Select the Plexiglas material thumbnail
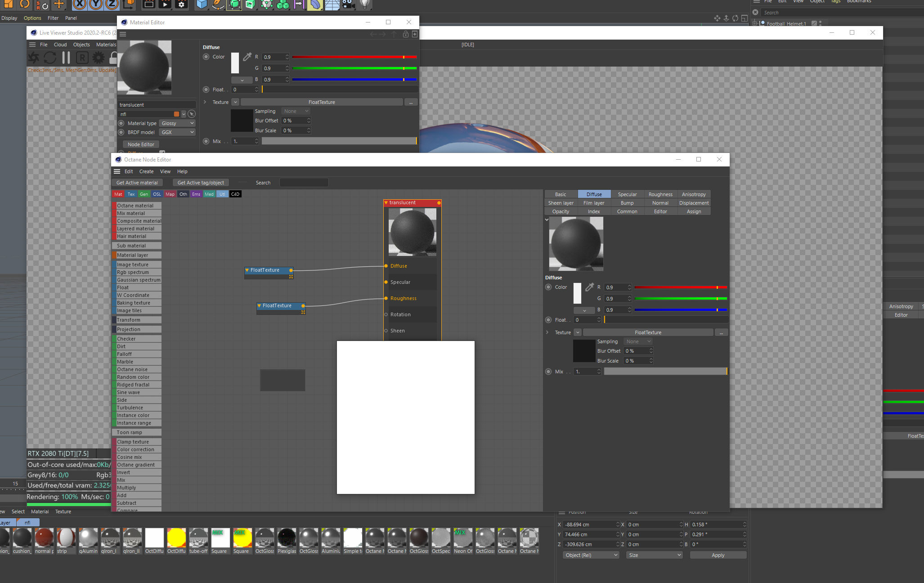924x583 pixels. click(287, 538)
